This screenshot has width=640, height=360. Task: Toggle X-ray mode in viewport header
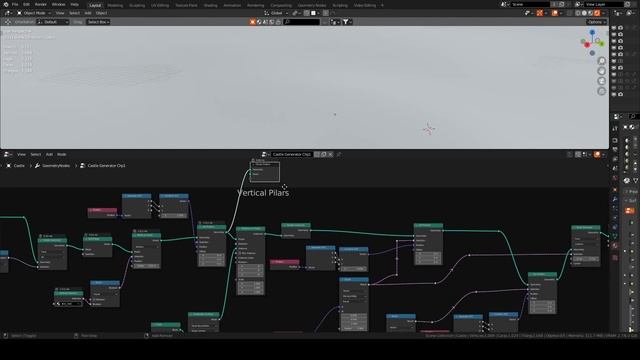[x=570, y=13]
